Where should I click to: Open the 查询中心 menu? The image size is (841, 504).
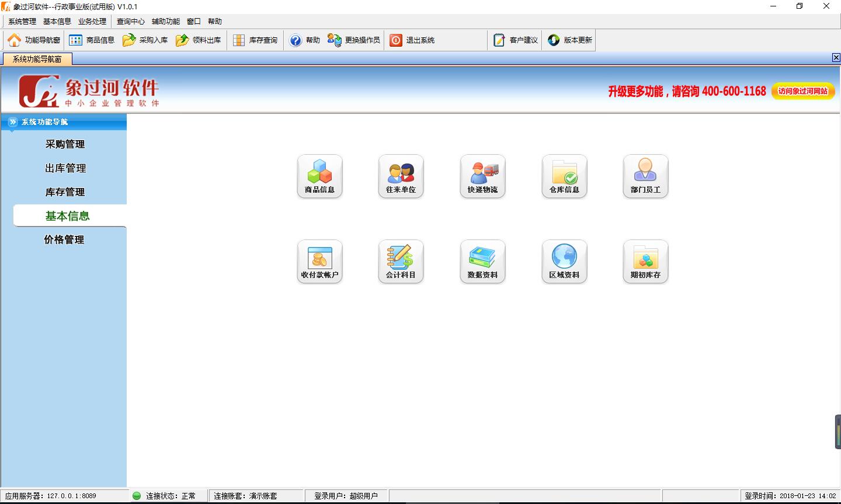[x=131, y=22]
